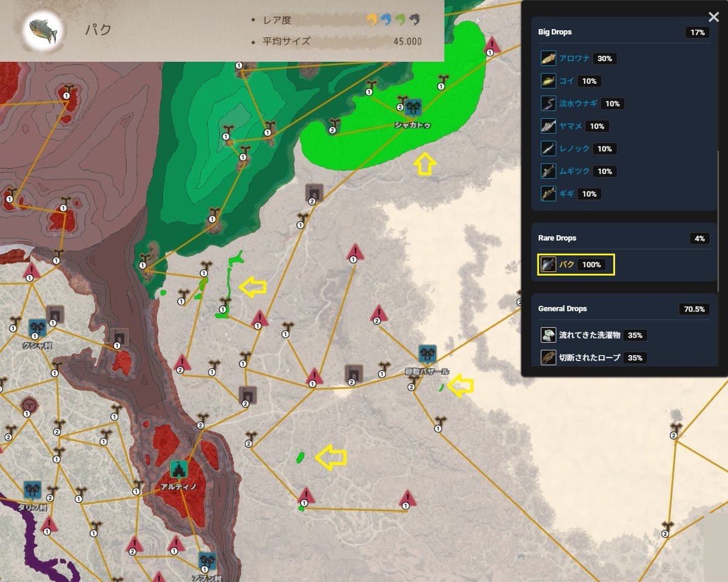Viewport: 728px width, 582px height.
Task: Click the パク fish name in the header
Action: click(98, 30)
